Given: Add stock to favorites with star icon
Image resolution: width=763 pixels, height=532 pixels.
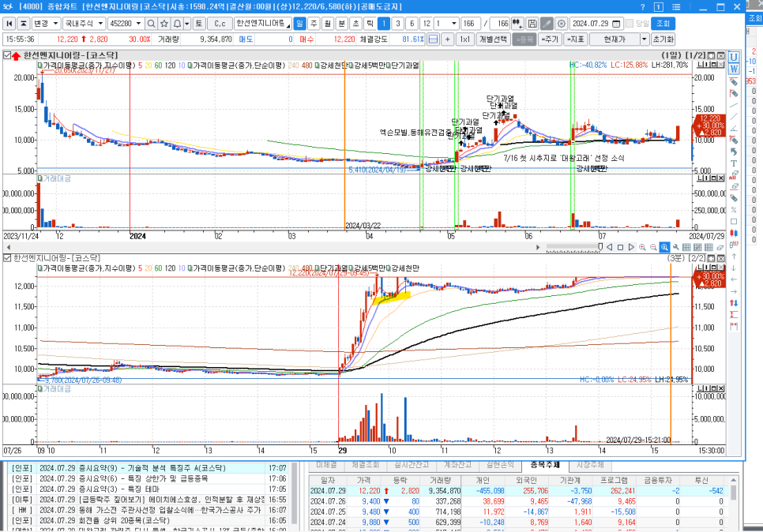Looking at the screenshot, I should [x=165, y=24].
